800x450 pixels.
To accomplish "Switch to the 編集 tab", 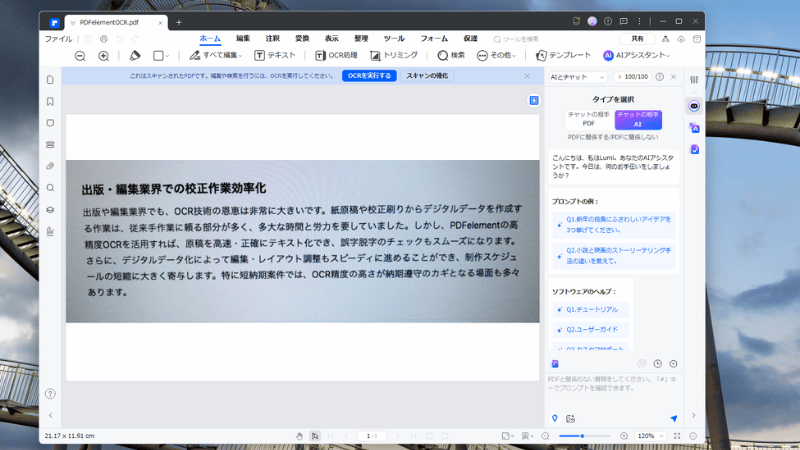I will 243,39.
